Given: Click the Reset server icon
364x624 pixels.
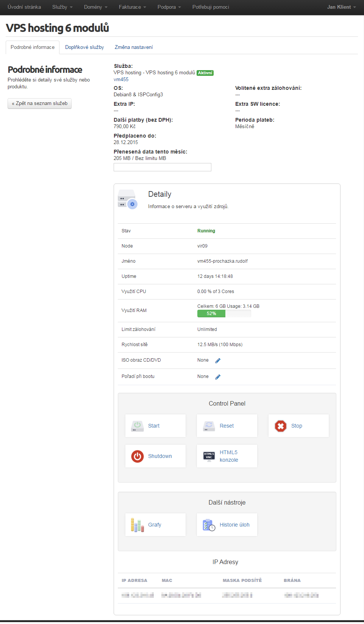Looking at the screenshot, I should (x=209, y=426).
